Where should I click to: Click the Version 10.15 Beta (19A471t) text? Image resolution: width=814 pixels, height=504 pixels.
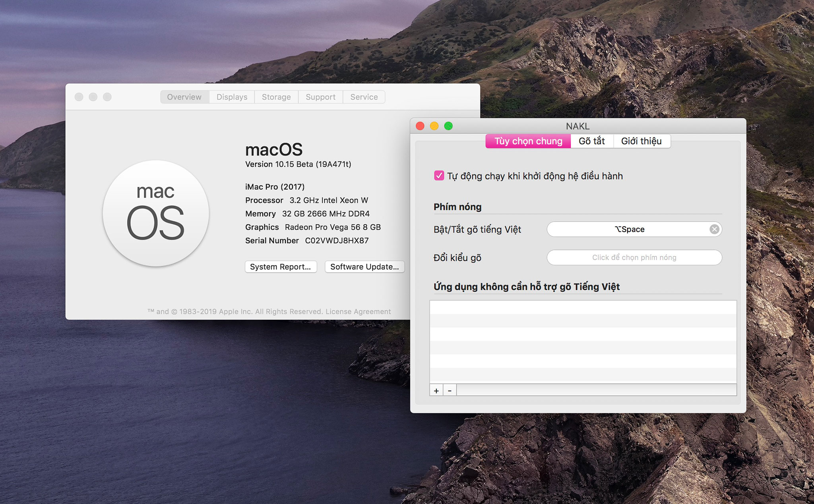pos(298,164)
